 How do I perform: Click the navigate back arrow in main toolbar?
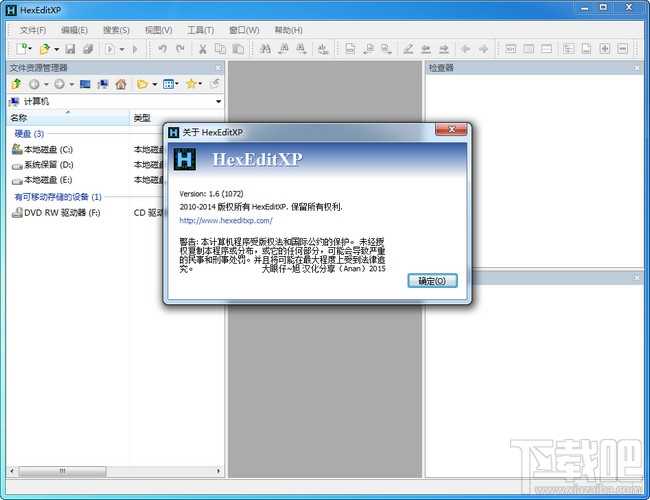tap(466, 49)
